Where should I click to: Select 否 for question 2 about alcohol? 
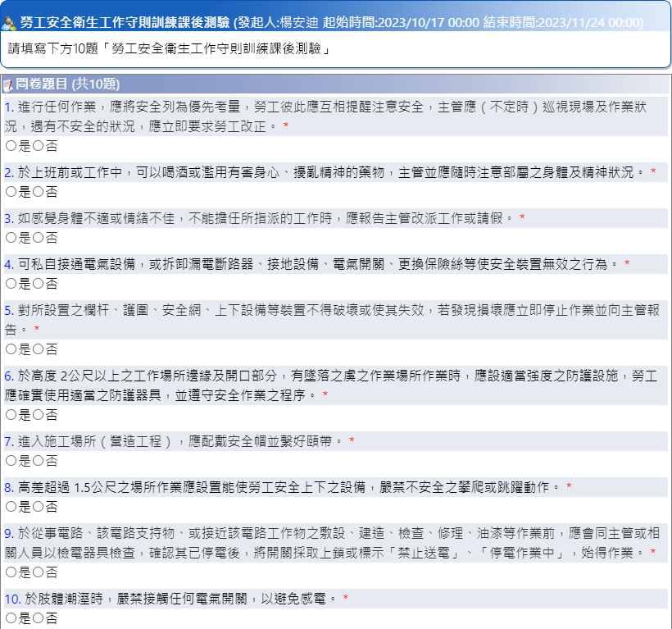click(39, 192)
